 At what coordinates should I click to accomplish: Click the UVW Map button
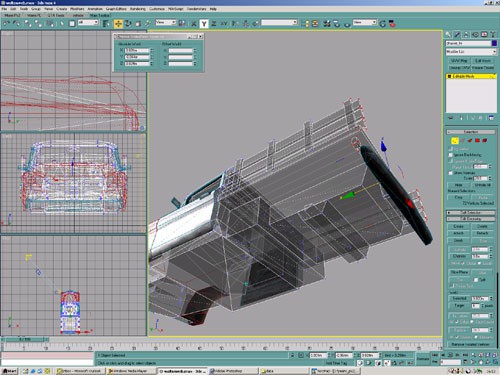point(459,61)
